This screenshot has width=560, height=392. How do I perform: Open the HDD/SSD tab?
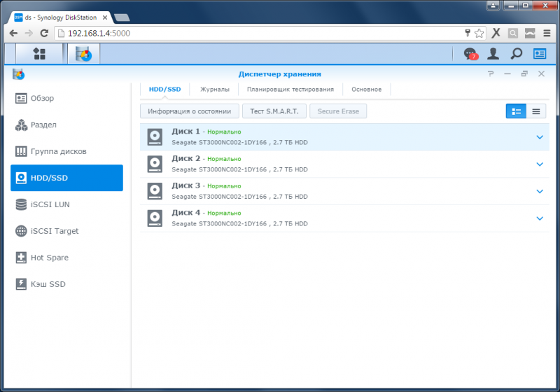[x=164, y=90]
